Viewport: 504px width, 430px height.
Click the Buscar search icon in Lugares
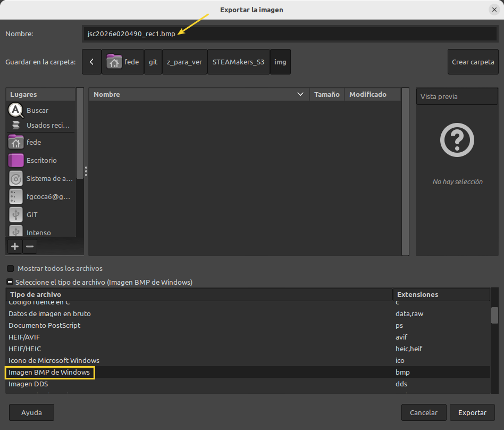click(x=16, y=111)
